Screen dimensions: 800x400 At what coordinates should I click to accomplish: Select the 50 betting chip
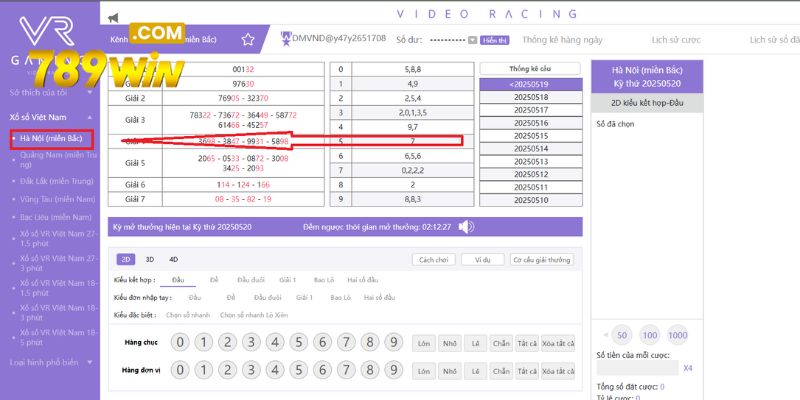(x=622, y=334)
